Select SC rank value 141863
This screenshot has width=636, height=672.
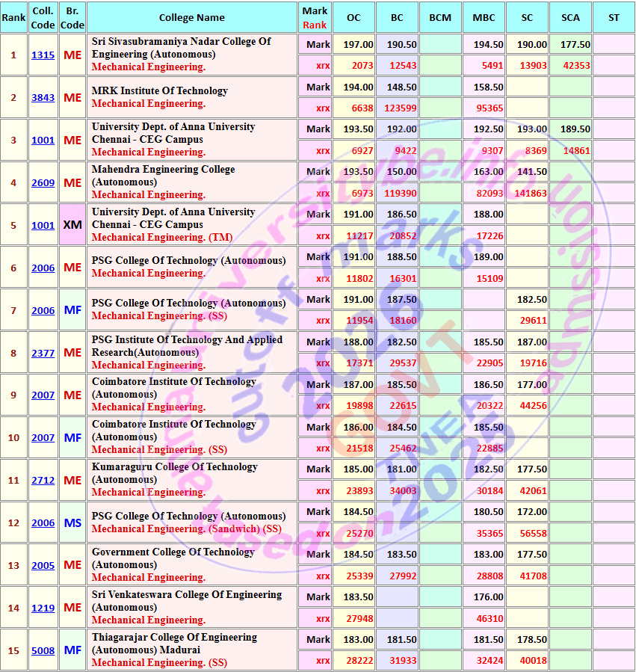531,194
